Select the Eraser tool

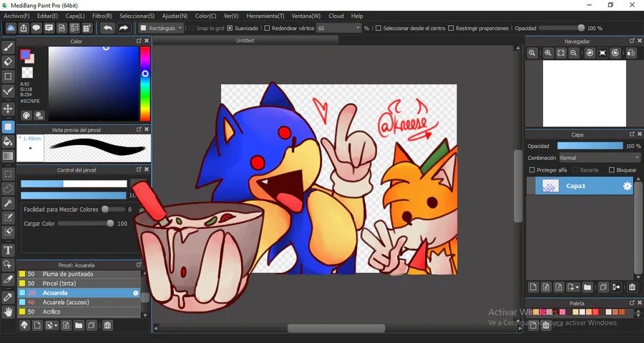(8, 62)
